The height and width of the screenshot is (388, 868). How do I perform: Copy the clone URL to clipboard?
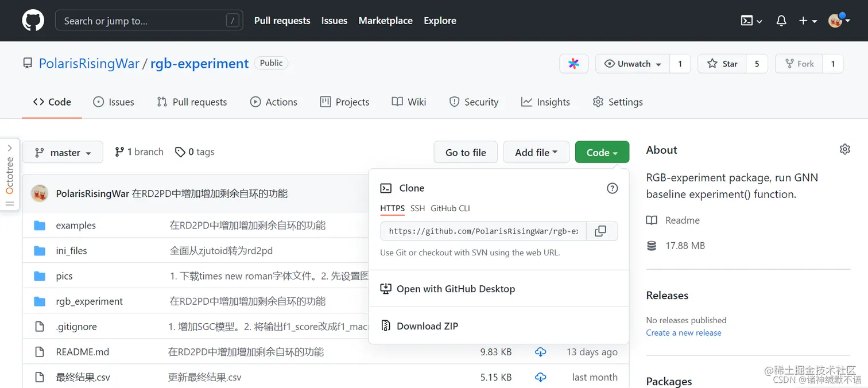(x=601, y=231)
